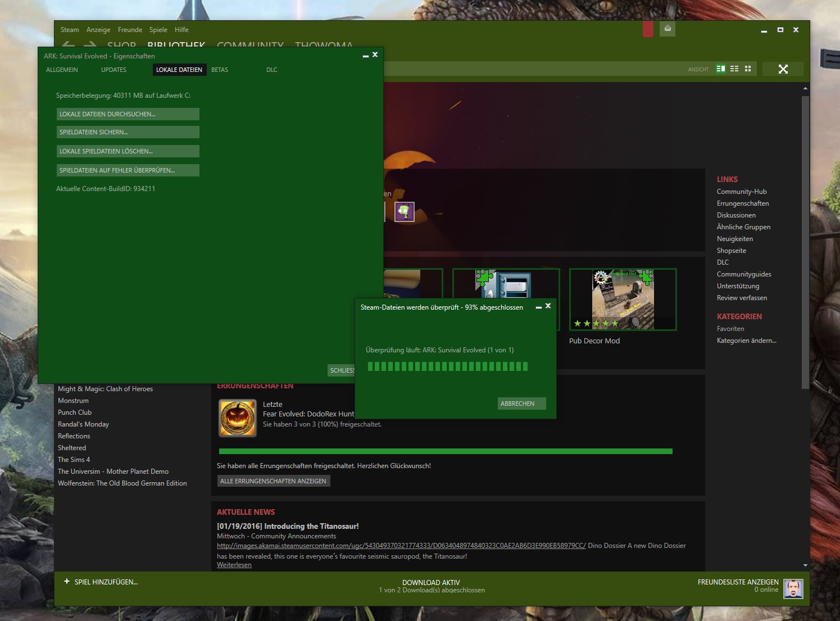Click the Review verfassen link
840x621 pixels.
tap(742, 298)
